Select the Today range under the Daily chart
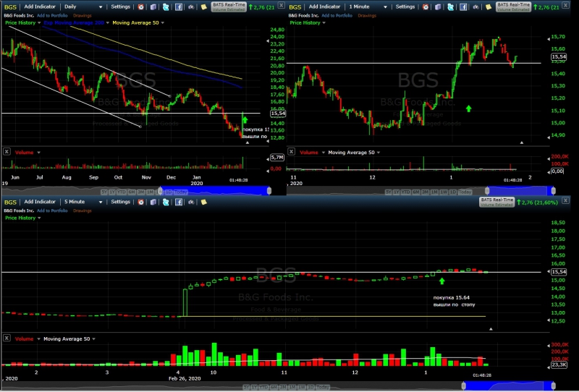Viewport: 579px width, 392px height. (x=180, y=192)
